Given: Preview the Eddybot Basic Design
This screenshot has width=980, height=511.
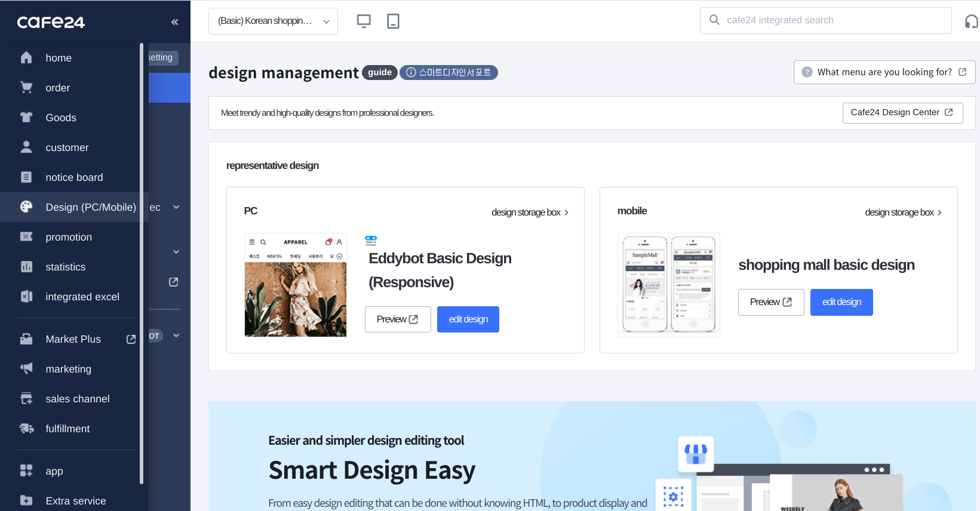Looking at the screenshot, I should click(398, 319).
